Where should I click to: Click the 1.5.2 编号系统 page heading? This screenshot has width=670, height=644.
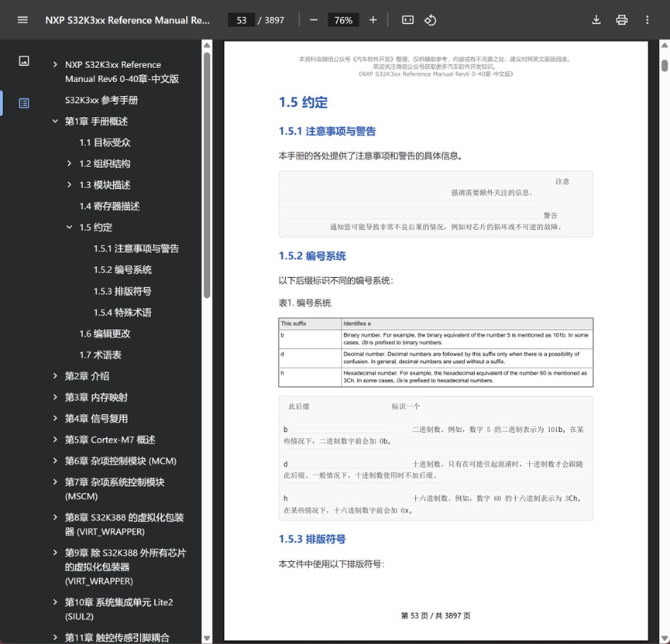coord(312,256)
